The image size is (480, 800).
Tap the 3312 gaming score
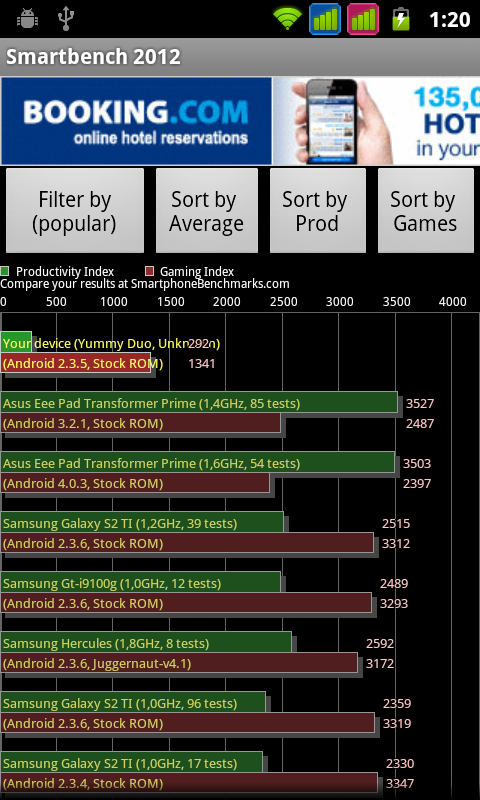(396, 544)
